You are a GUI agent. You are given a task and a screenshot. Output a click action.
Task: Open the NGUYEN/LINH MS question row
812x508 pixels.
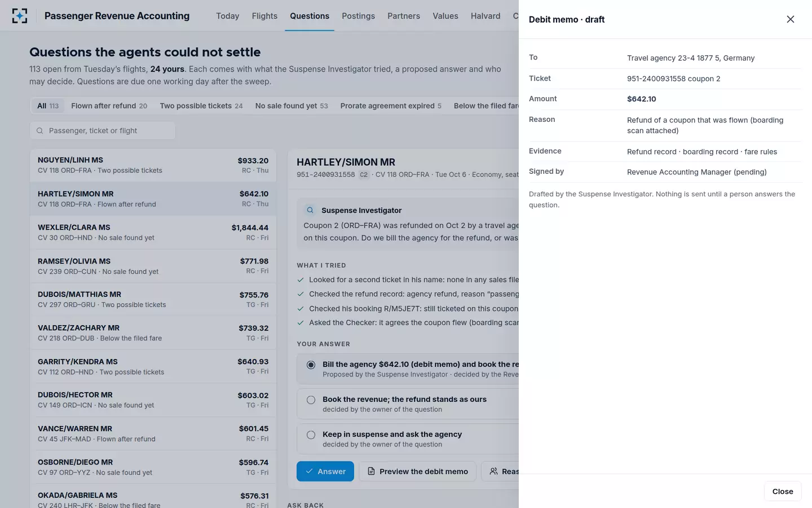coord(153,165)
